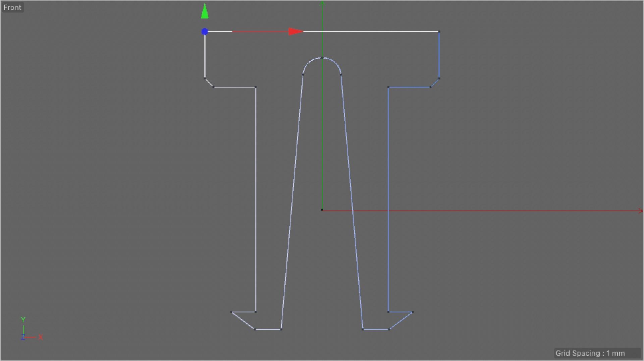Select the point at the arch's right base
Image resolution: width=644 pixels, height=361 pixels.
coord(341,75)
